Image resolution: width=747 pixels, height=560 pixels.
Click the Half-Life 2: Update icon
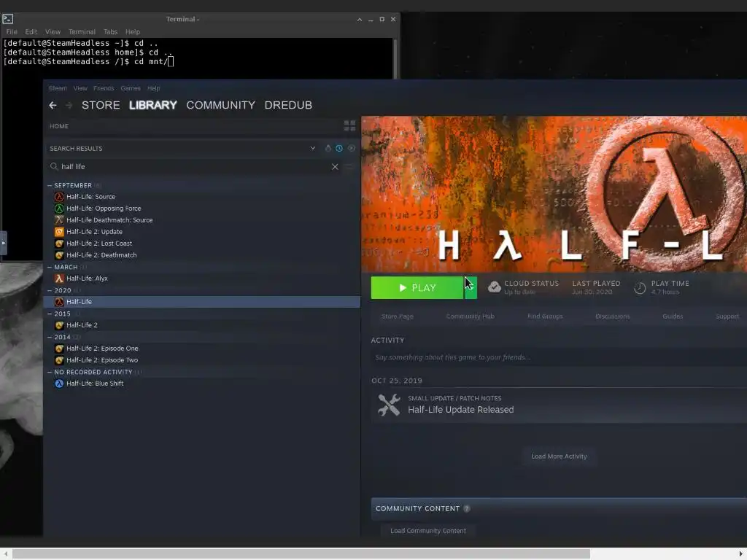[x=59, y=232]
